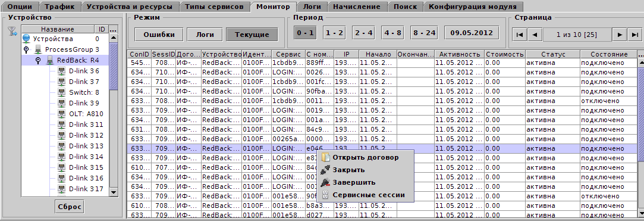Screen dimensions: 644x221
Task: Switch to Типы сервисов tab
Action: (x=215, y=7)
